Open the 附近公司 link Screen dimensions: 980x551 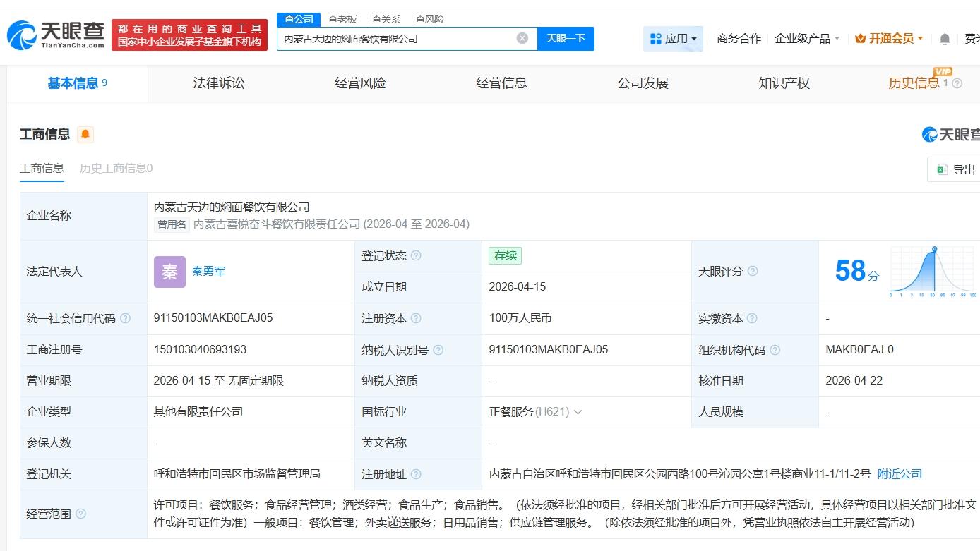tap(900, 474)
